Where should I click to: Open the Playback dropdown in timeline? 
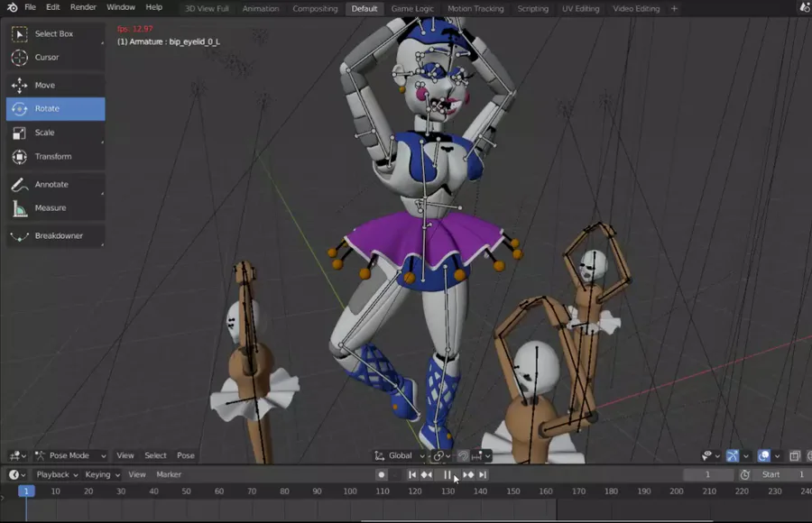57,475
